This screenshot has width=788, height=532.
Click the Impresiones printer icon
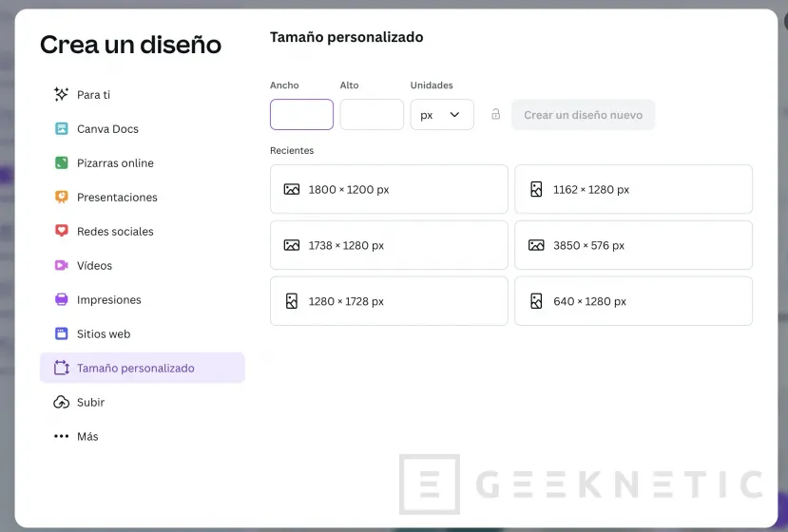[x=62, y=299]
